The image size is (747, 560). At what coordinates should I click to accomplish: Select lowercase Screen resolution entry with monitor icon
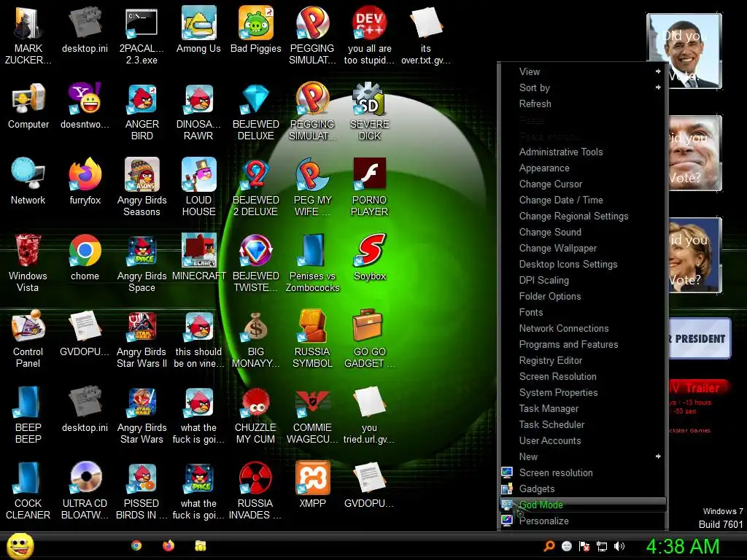coord(583,472)
